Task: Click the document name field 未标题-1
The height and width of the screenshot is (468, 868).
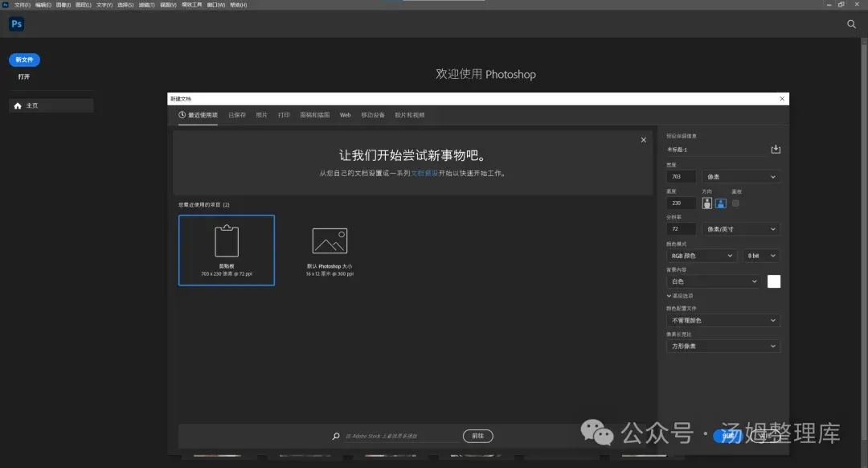Action: tap(717, 150)
